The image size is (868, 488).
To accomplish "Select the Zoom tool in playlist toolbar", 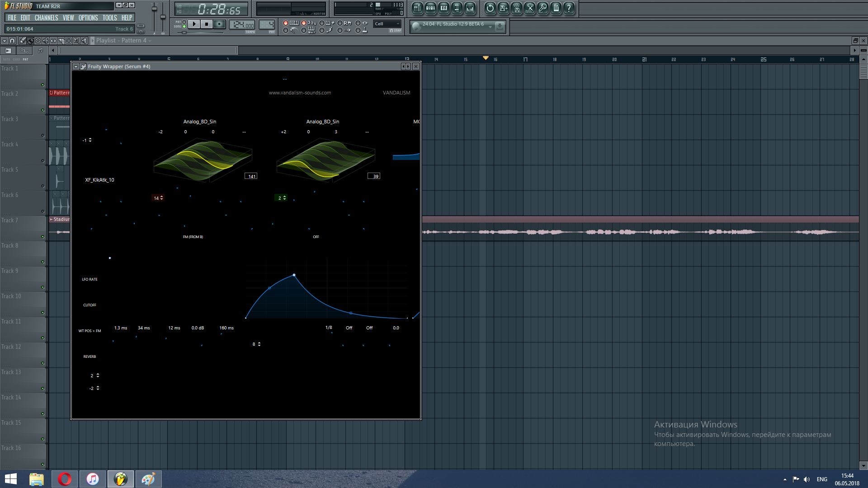I will pyautogui.click(x=76, y=41).
